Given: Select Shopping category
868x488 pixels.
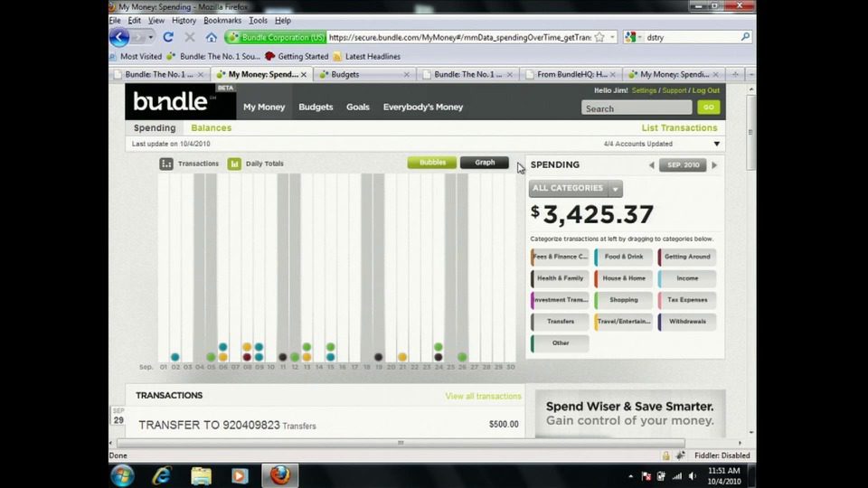Looking at the screenshot, I should 623,300.
